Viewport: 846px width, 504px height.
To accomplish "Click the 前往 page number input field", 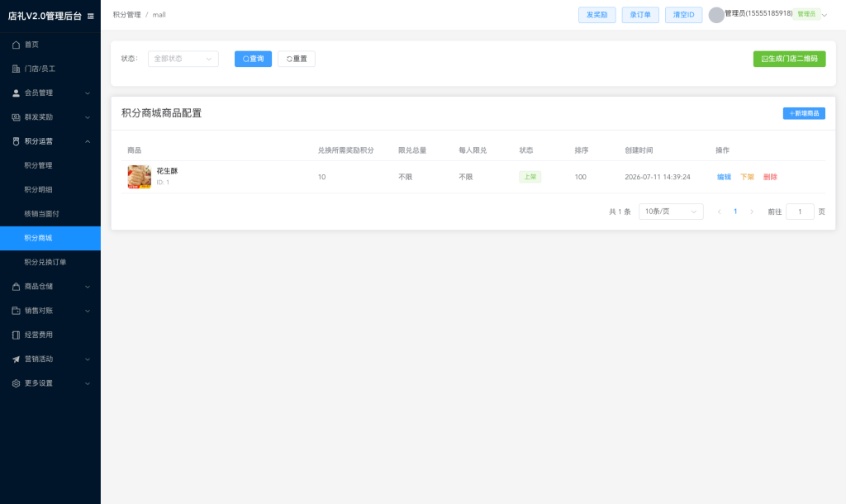I will (x=800, y=212).
